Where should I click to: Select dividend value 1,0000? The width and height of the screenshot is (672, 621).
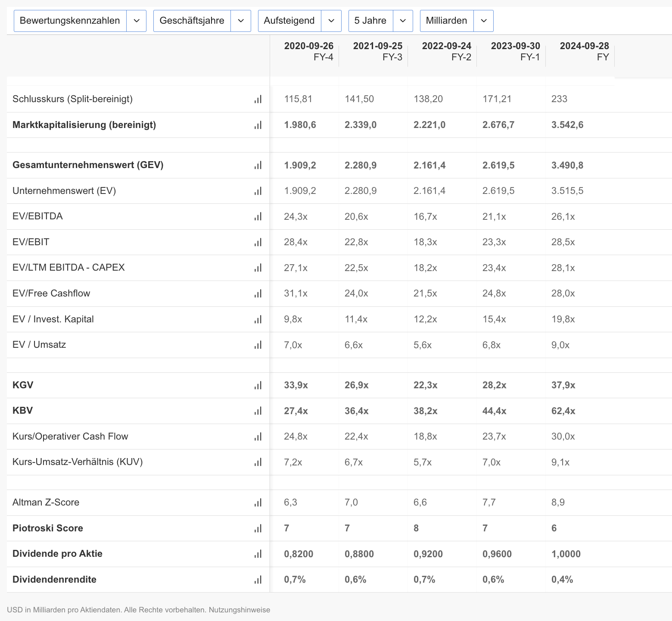point(566,554)
